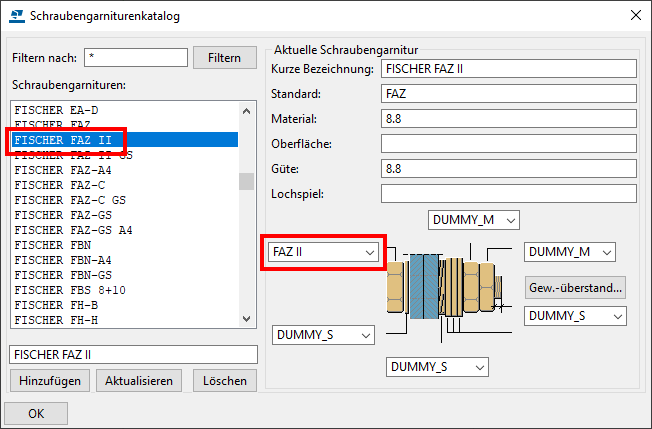
Task: Open the FAZ II bolt dropdown
Action: tap(324, 252)
